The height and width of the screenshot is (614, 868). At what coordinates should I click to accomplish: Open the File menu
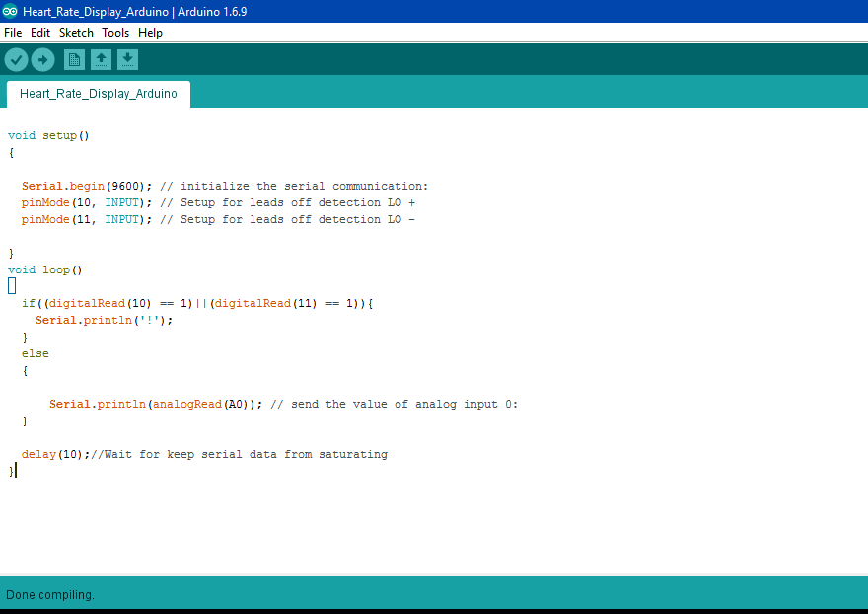[x=13, y=33]
